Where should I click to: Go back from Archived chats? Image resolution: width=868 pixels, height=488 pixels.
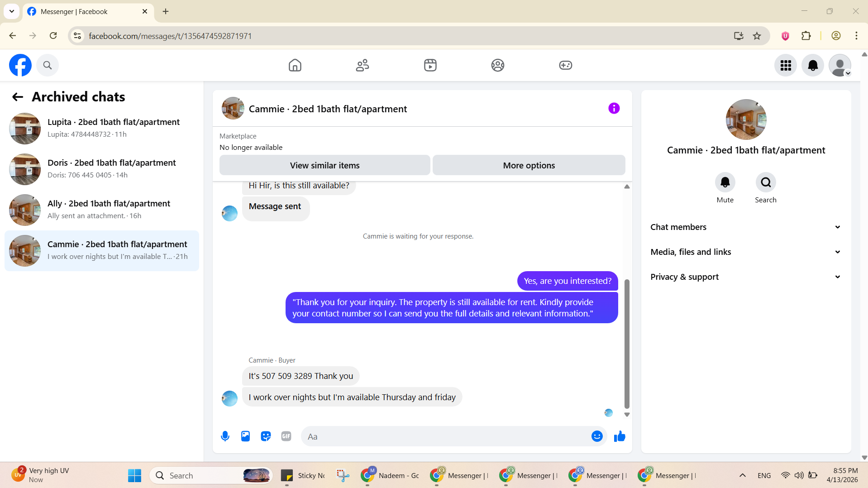pyautogui.click(x=18, y=97)
